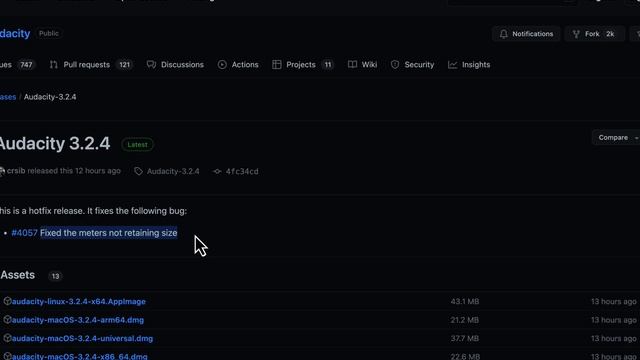Click package icon for macOS universal dmg
640x360 pixels.
coord(7,338)
